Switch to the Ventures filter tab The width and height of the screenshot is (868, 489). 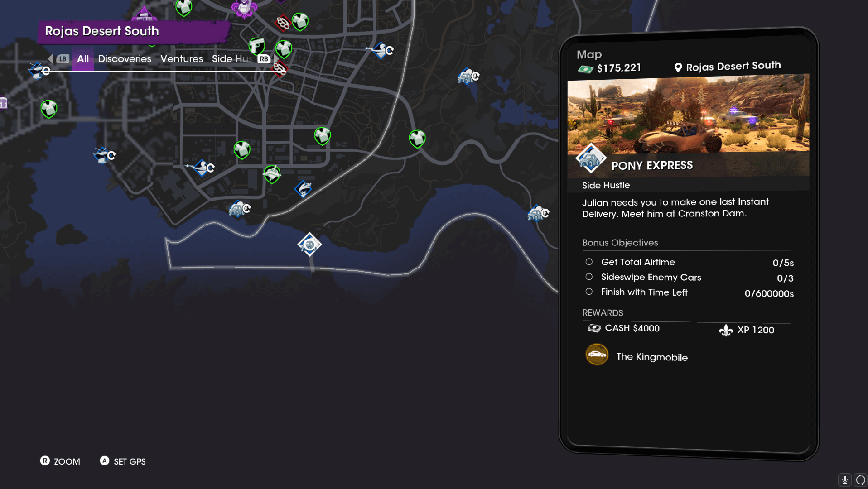[x=182, y=59]
